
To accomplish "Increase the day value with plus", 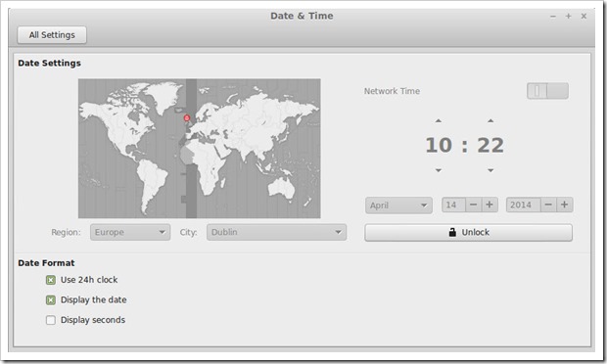I will 490,205.
